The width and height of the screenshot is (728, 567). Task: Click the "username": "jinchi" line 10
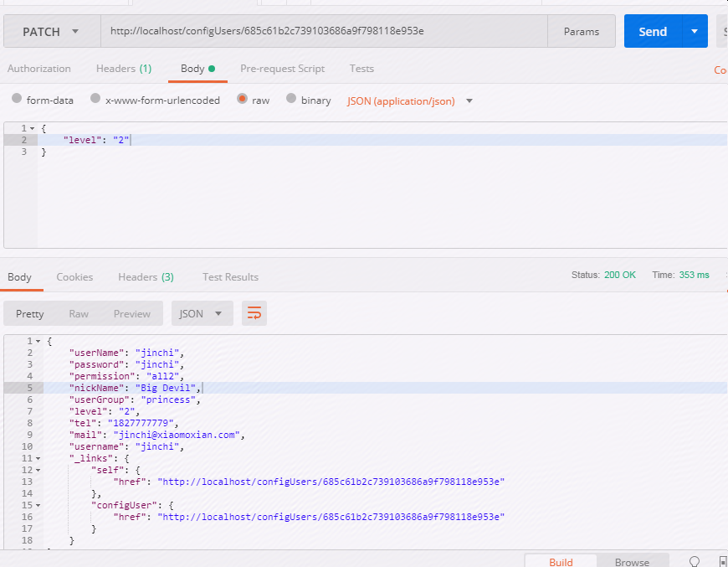(x=126, y=446)
